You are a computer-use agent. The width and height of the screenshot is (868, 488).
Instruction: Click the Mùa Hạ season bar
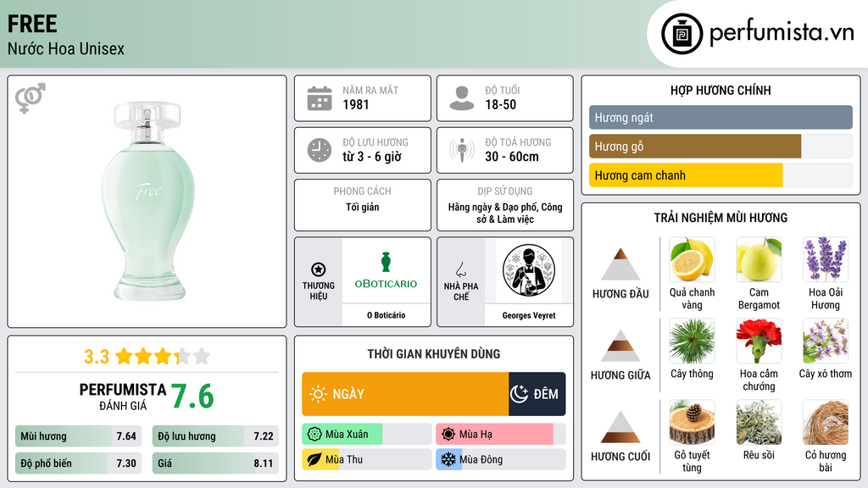pos(501,435)
